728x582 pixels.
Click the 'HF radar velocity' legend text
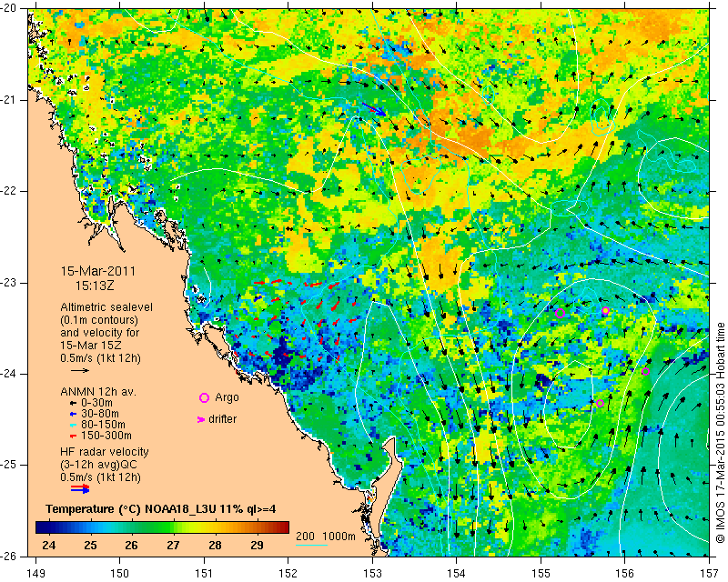click(x=105, y=452)
